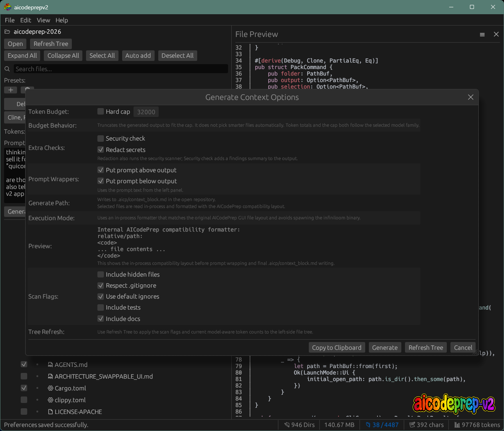Image resolution: width=504 pixels, height=431 pixels.
Task: Open the Edit menu
Action: pyautogui.click(x=26, y=20)
